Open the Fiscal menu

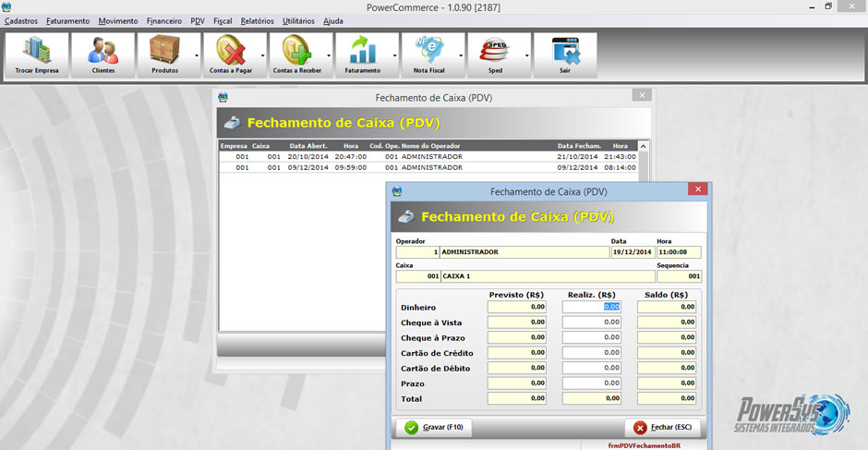point(223,21)
